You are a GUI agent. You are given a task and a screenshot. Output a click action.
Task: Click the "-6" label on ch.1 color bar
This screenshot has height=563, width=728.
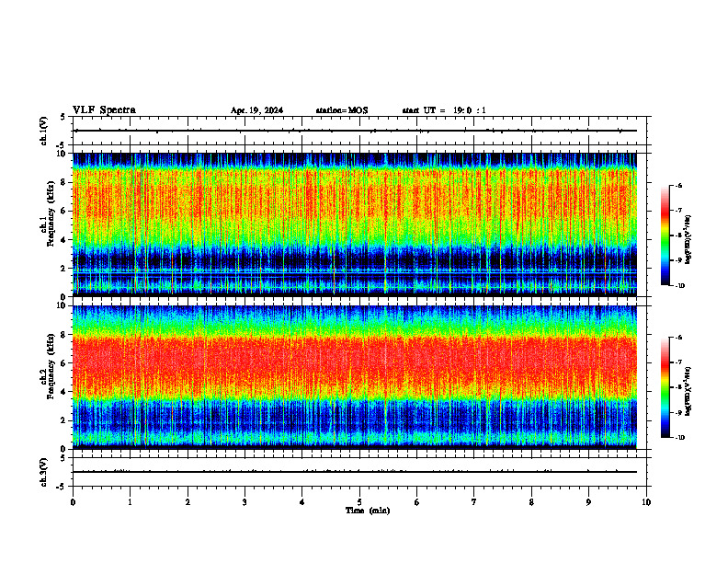tap(678, 185)
